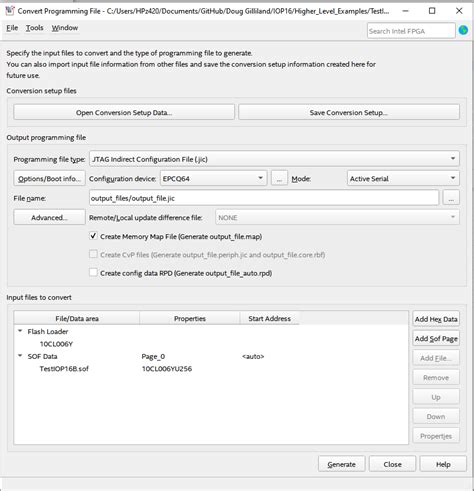This screenshot has height=491, width=474.
Task: Open the Mode Active Serial dropdown
Action: pos(403,178)
